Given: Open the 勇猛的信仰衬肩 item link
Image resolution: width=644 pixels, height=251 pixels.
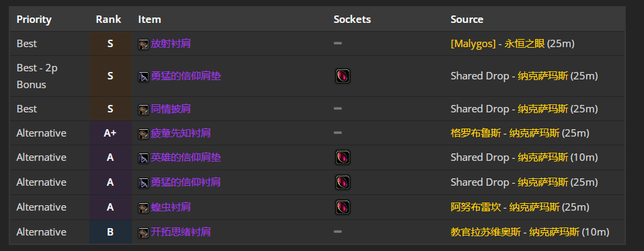Looking at the screenshot, I should (x=186, y=182).
